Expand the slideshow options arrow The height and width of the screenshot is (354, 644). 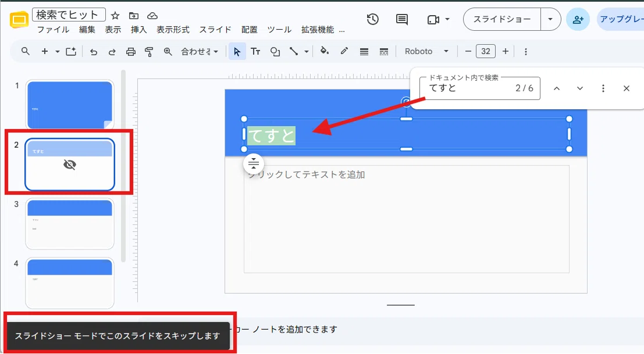[x=550, y=19]
